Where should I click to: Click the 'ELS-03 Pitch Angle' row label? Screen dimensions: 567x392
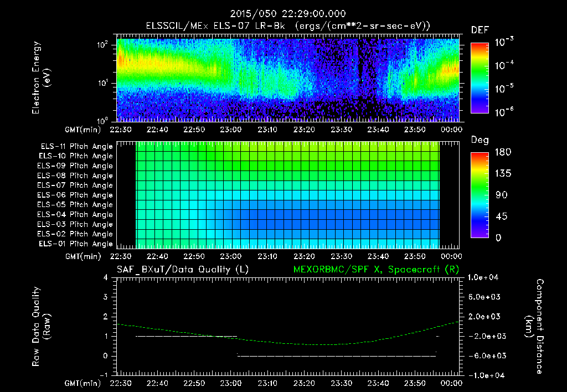75,224
